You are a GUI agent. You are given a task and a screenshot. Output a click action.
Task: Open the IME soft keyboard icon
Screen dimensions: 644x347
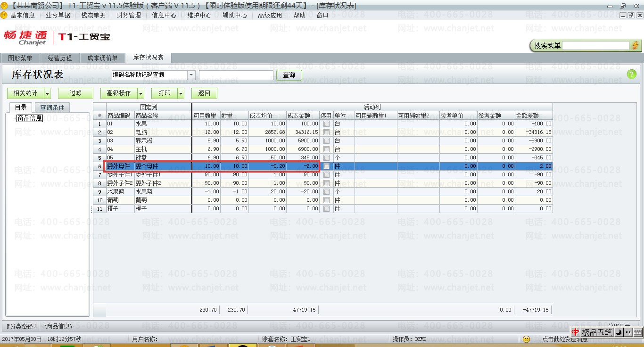[x=637, y=332]
